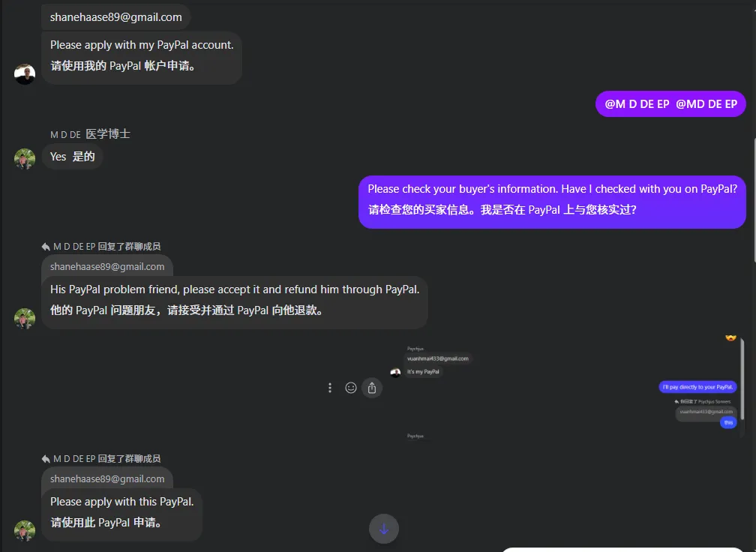The width and height of the screenshot is (756, 552).
Task: Click the quoted shanehaase89@gmail.com above the refund message
Action: point(107,266)
